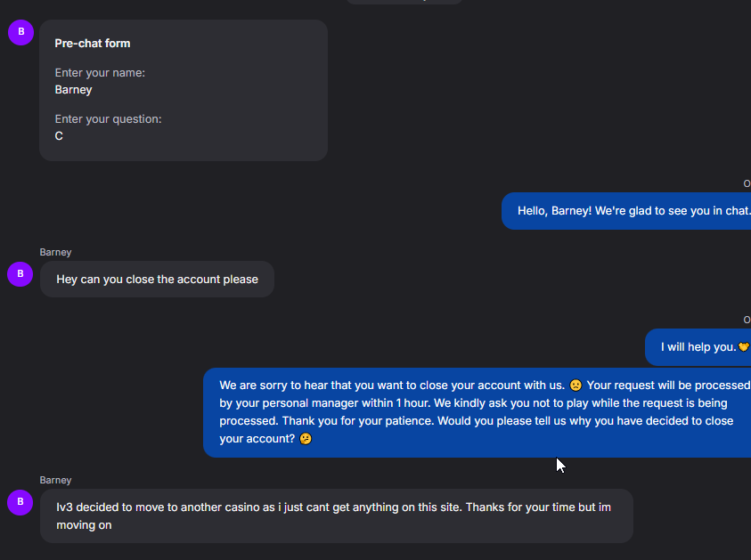The width and height of the screenshot is (751, 560).
Task: Click the Barney sender name above the close request
Action: 55,253
